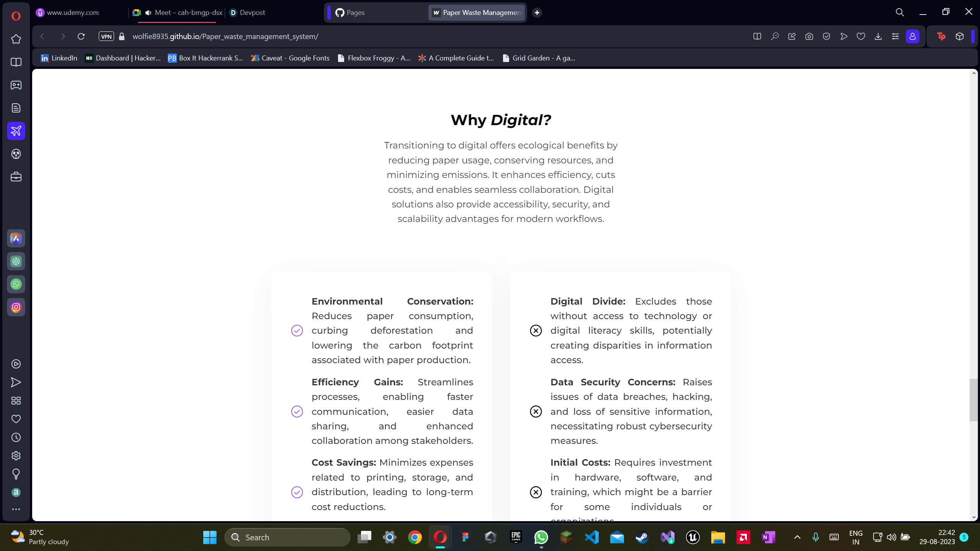Toggle the microphone icon in system tray
Image resolution: width=980 pixels, height=551 pixels.
point(815,537)
